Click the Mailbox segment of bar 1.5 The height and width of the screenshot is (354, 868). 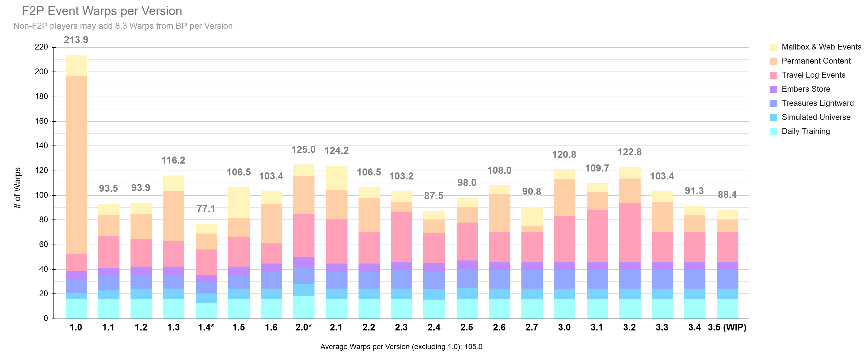click(x=239, y=202)
